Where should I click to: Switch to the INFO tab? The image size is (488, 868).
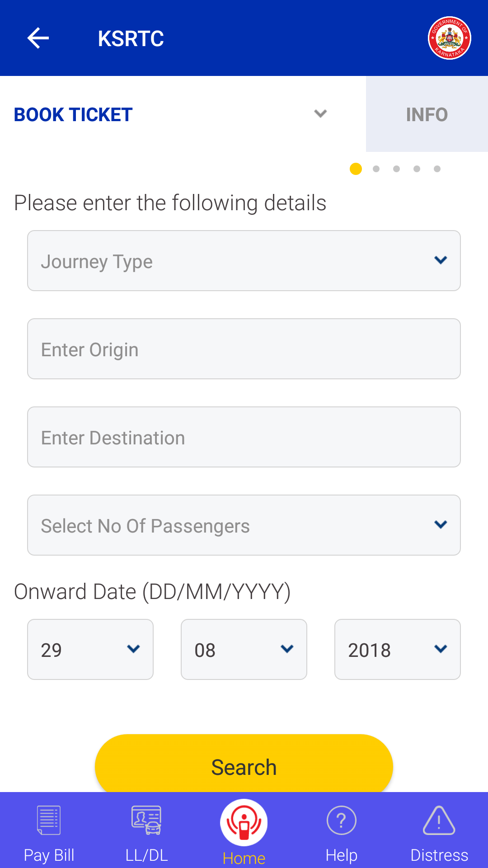427,114
